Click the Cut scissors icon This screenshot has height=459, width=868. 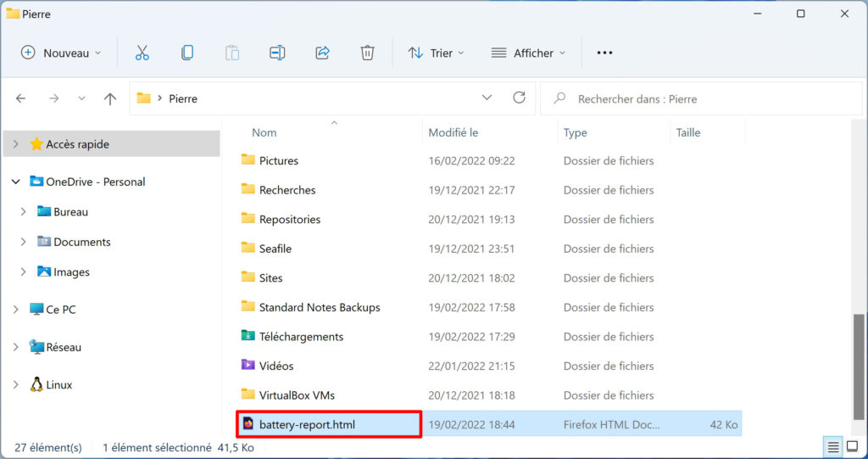(142, 53)
